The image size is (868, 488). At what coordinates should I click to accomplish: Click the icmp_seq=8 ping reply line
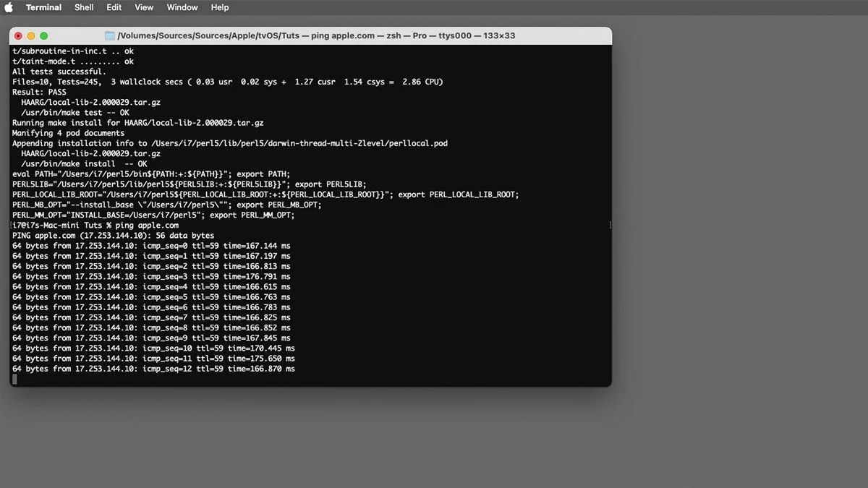(x=151, y=328)
